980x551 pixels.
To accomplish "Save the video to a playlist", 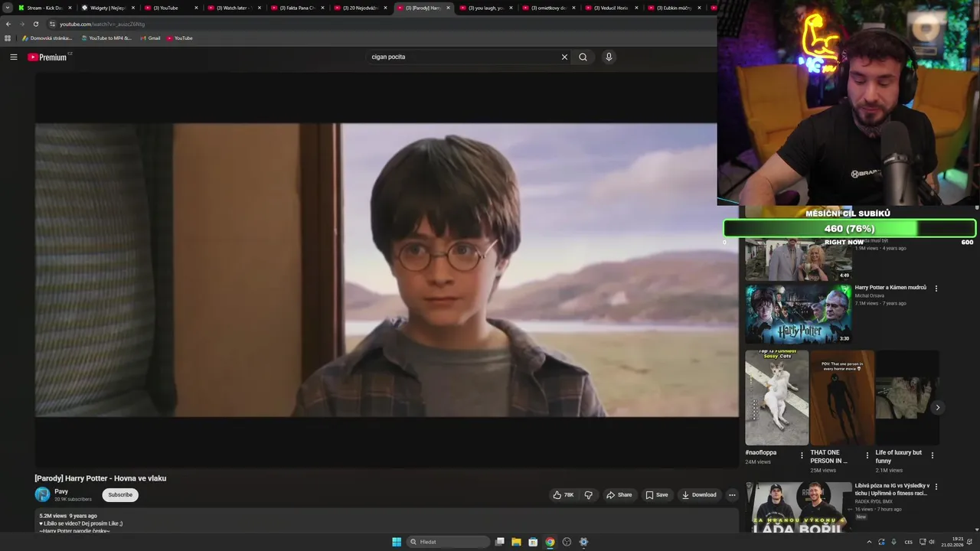I will [657, 495].
